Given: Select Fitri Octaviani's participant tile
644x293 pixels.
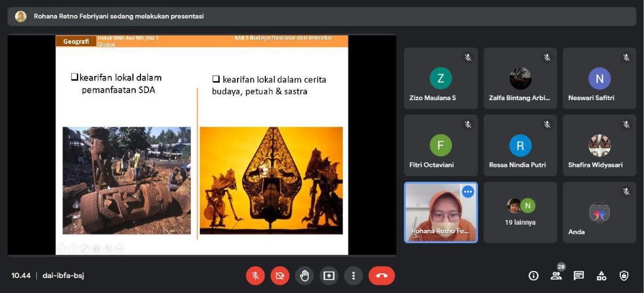Looking at the screenshot, I should tap(441, 145).
